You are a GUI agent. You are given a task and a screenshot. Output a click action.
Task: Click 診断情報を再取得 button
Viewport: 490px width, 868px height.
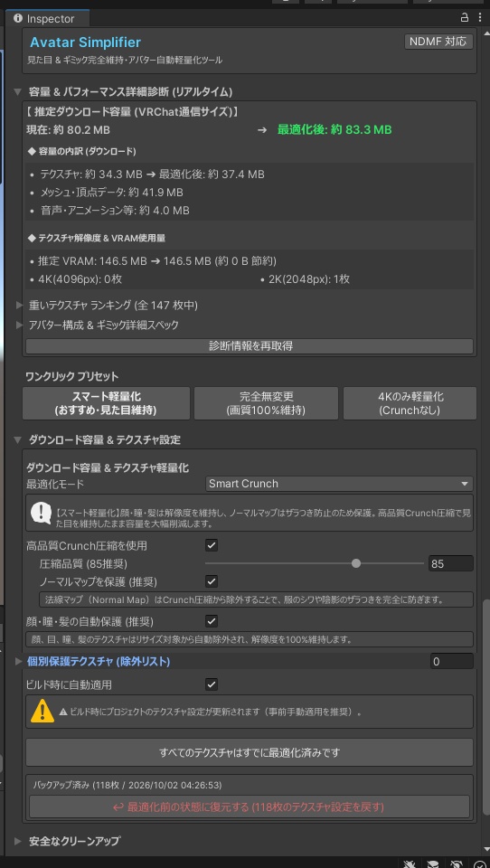tap(250, 346)
